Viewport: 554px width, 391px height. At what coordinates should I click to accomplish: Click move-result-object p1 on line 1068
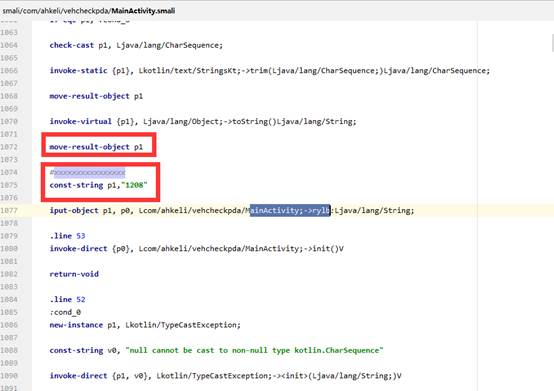[96, 96]
